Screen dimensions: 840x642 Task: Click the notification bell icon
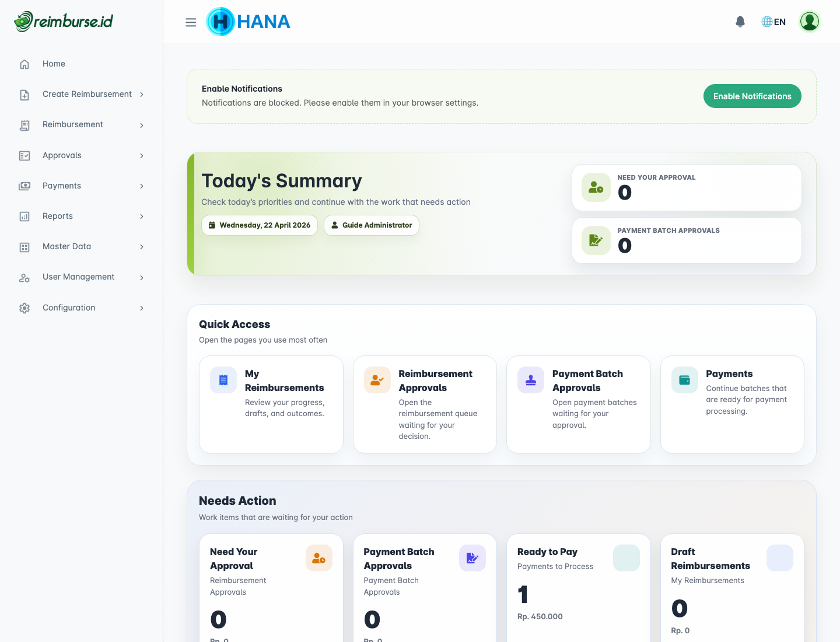[740, 22]
